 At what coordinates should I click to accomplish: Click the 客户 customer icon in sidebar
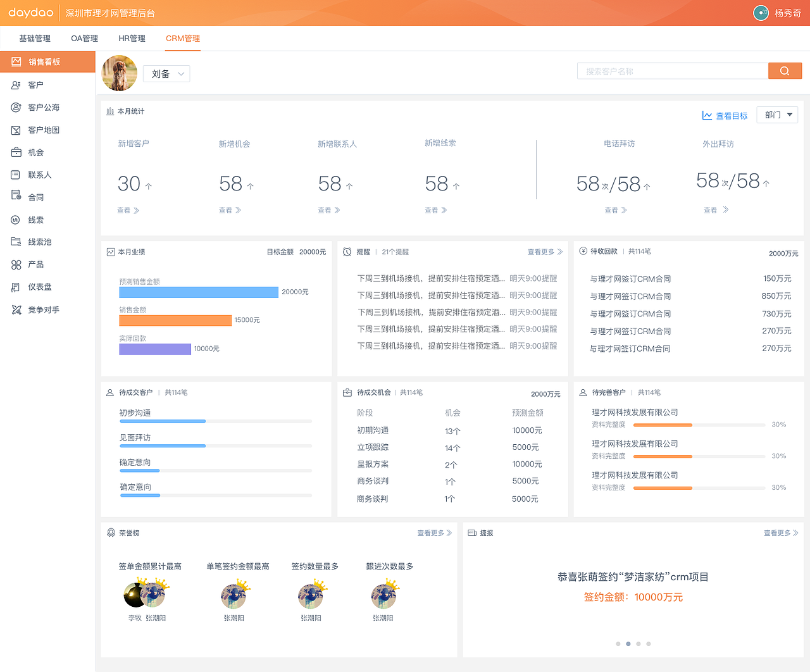pos(16,85)
